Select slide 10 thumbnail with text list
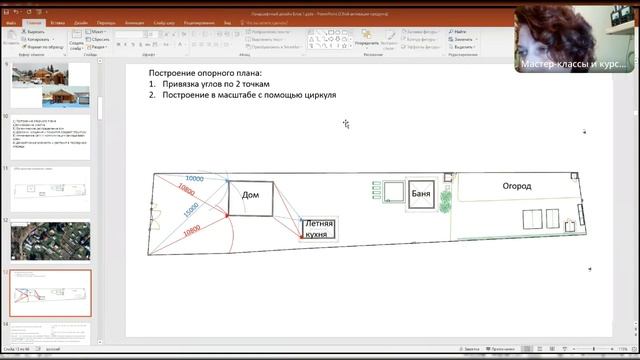The height and width of the screenshot is (360, 640). tap(51, 137)
